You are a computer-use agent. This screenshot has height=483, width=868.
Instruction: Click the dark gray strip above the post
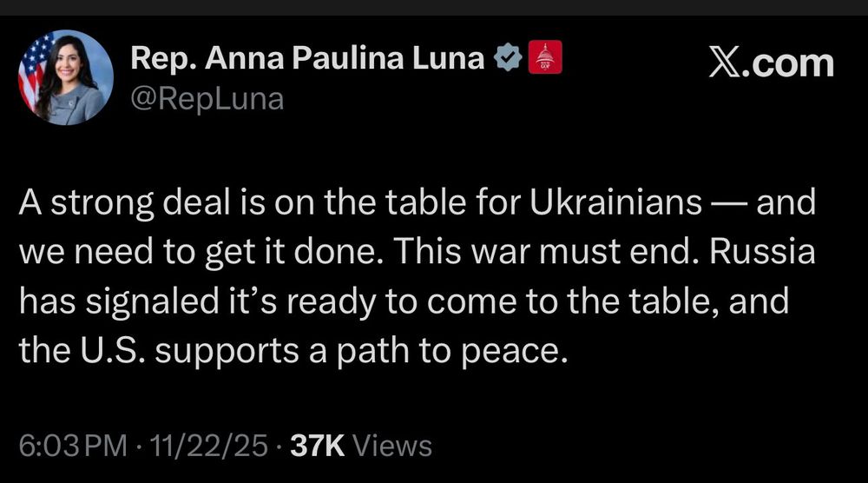point(434,7)
